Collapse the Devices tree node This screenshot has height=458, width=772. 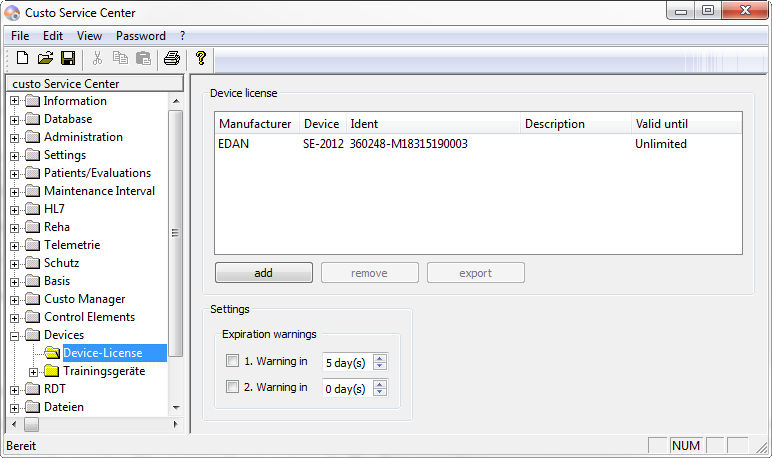14,336
